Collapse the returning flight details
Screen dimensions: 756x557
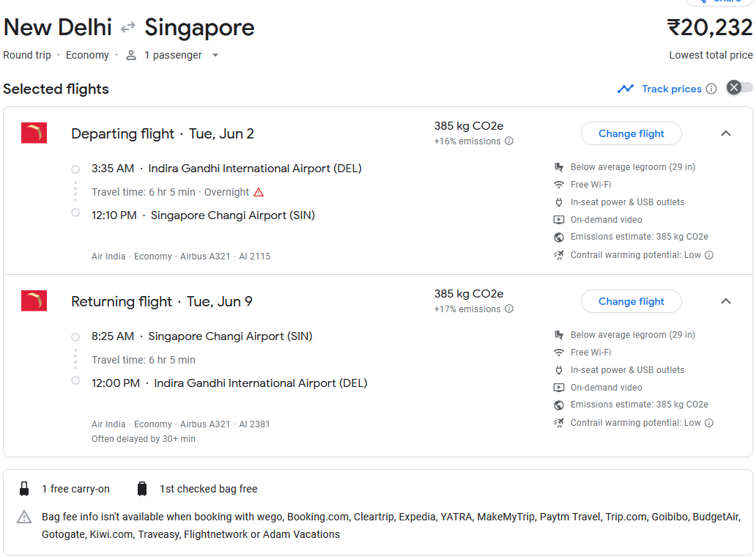pyautogui.click(x=726, y=301)
